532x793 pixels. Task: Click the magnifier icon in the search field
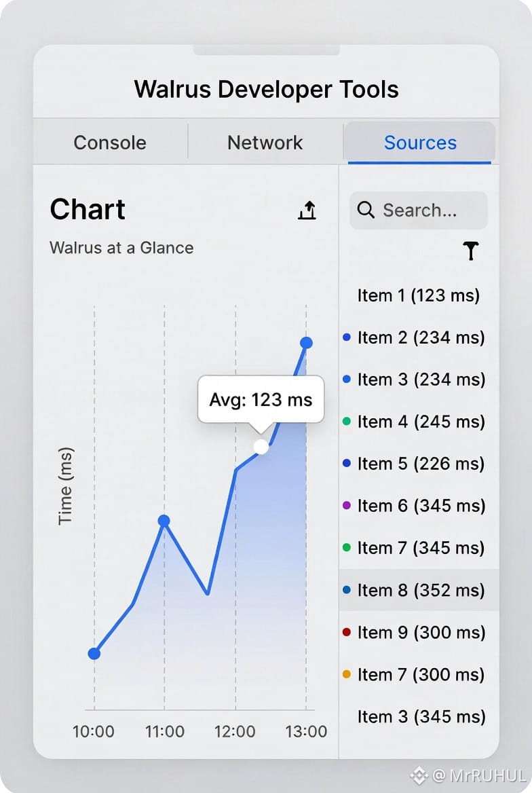coord(366,210)
